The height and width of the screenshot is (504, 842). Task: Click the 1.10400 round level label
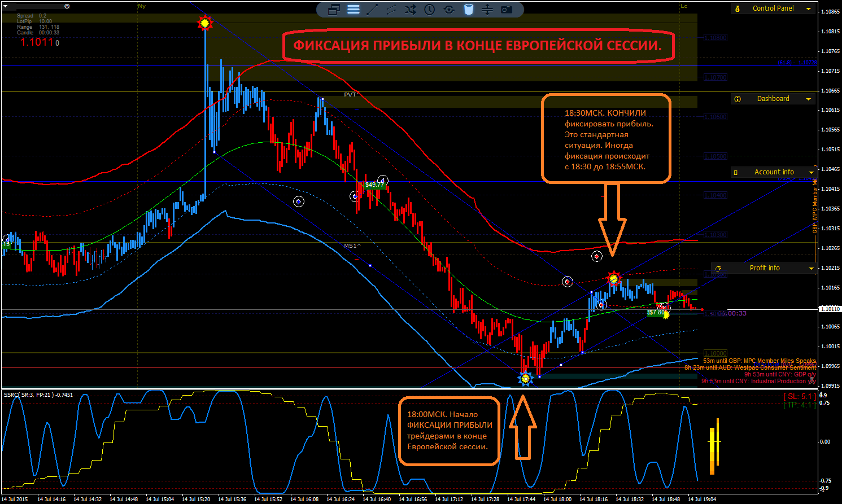tap(716, 195)
